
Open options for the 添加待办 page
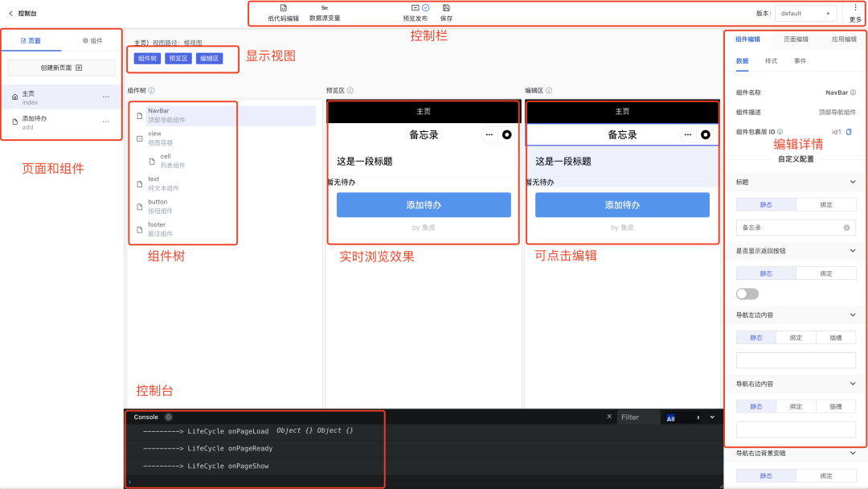pos(105,121)
